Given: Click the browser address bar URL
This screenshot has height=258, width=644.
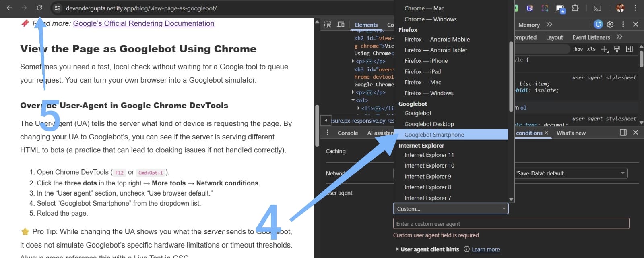Looking at the screenshot, I should pos(141,8).
